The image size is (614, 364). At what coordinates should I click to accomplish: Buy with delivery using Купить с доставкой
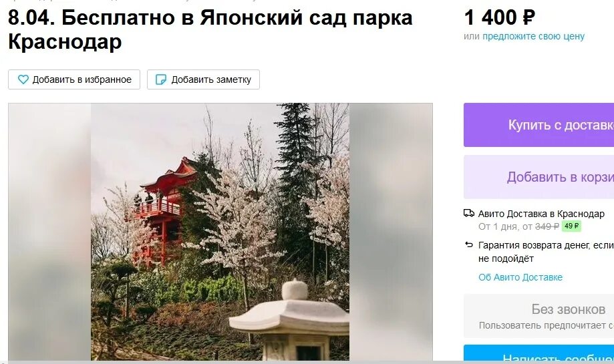coord(539,125)
